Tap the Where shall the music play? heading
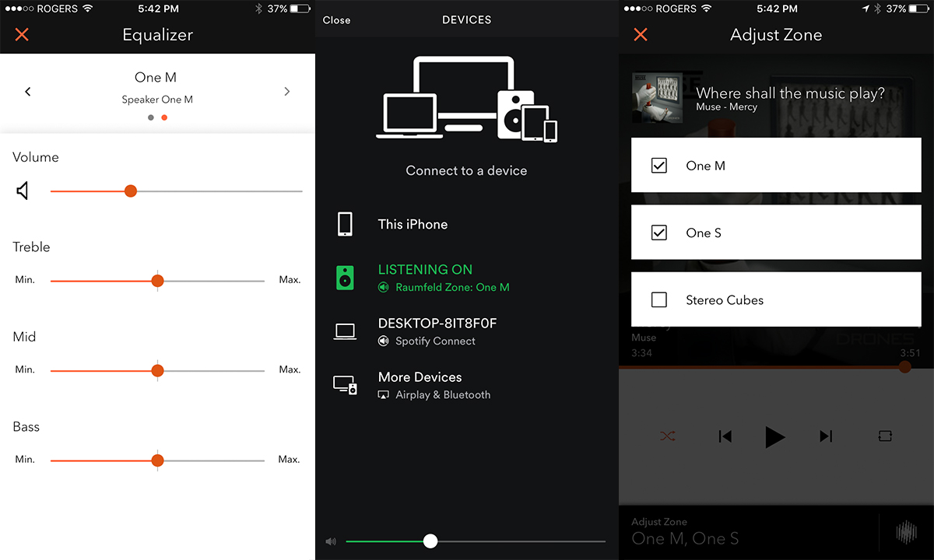 click(x=790, y=93)
